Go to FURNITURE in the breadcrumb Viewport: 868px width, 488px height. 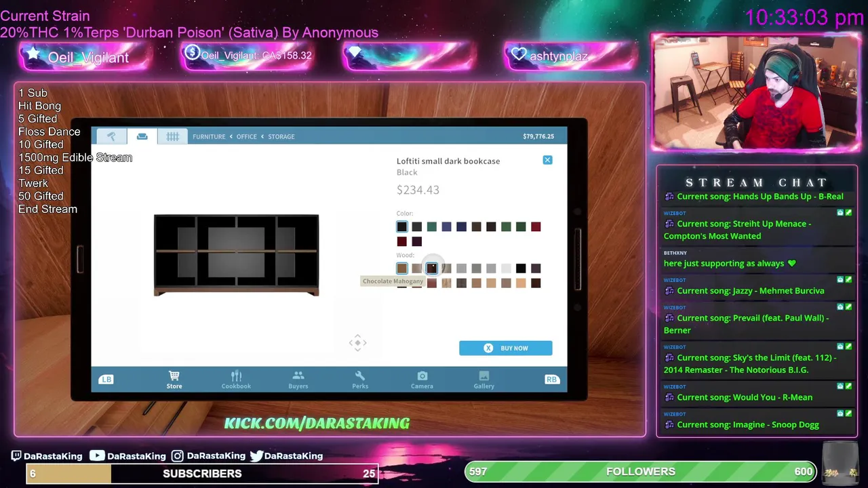[x=209, y=137]
